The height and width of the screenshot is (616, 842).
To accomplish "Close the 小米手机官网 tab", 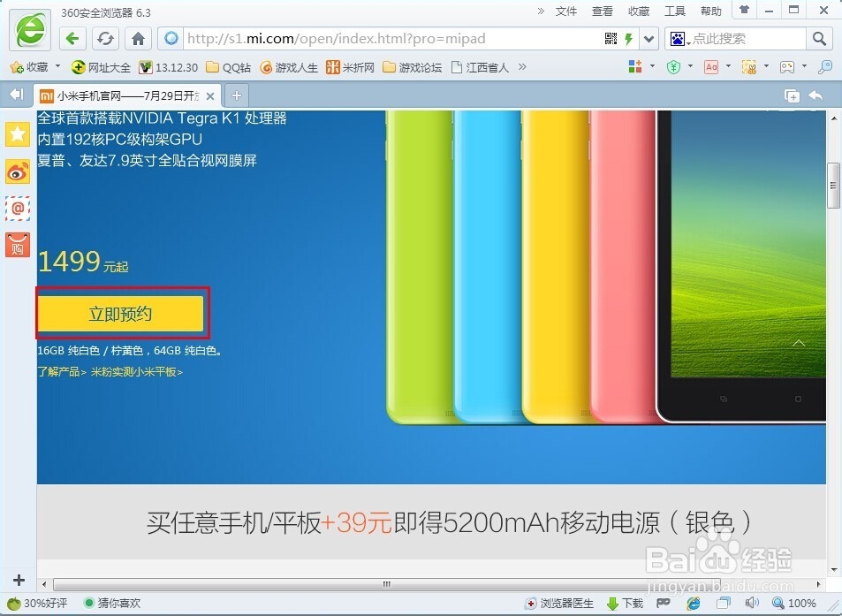I will point(210,96).
